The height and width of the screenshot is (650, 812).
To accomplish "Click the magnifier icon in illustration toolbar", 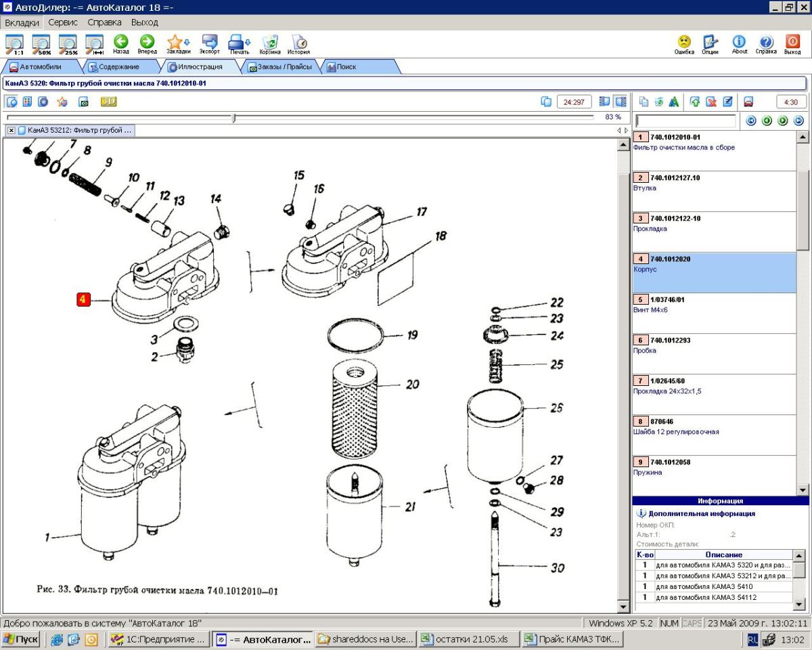I will (12, 102).
